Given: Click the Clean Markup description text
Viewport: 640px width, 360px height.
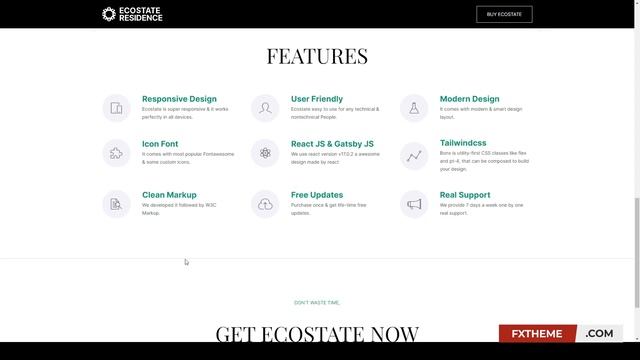Looking at the screenshot, I should coord(179,209).
